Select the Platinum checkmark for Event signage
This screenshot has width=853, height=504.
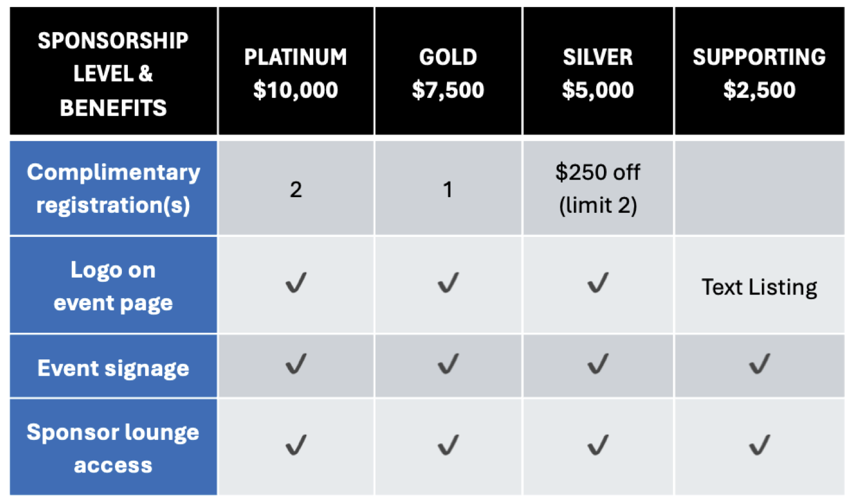coord(296,365)
